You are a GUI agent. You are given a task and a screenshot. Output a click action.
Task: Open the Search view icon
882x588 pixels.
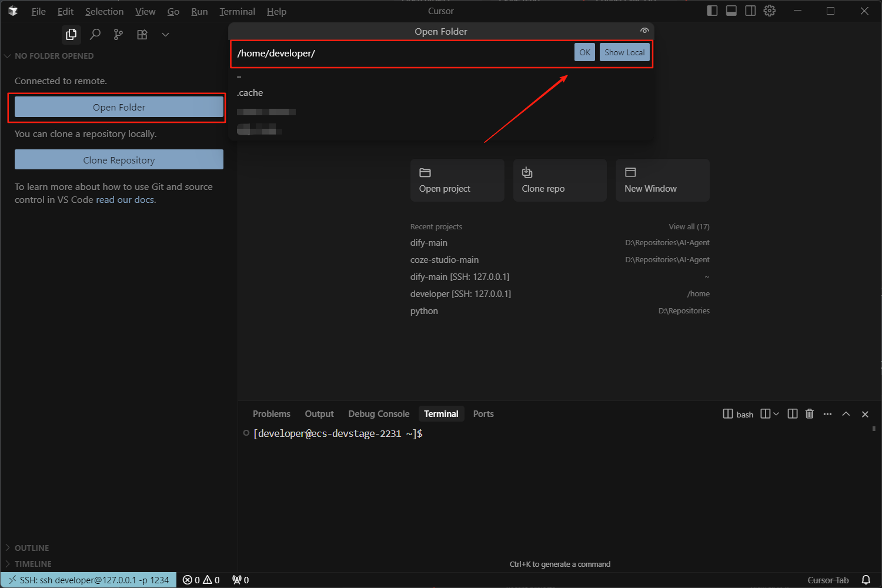coord(95,35)
